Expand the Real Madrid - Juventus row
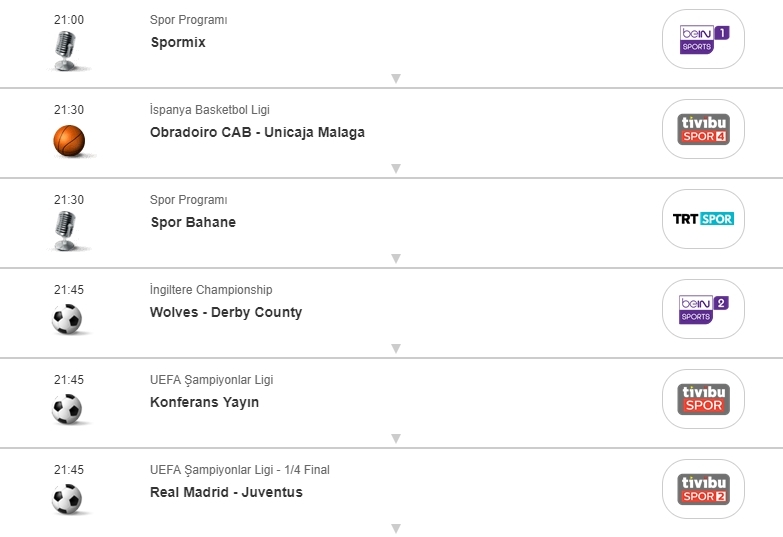The width and height of the screenshot is (783, 537). (396, 528)
